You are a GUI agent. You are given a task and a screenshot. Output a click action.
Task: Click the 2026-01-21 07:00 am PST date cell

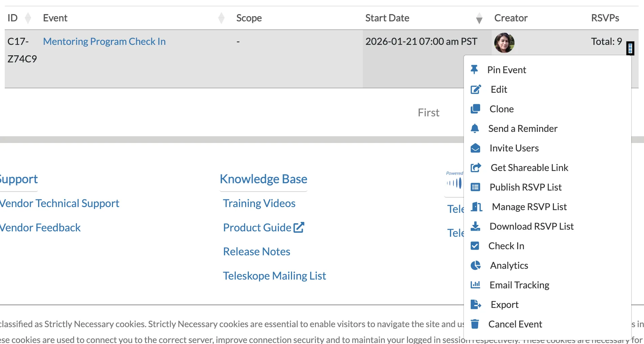(421, 41)
